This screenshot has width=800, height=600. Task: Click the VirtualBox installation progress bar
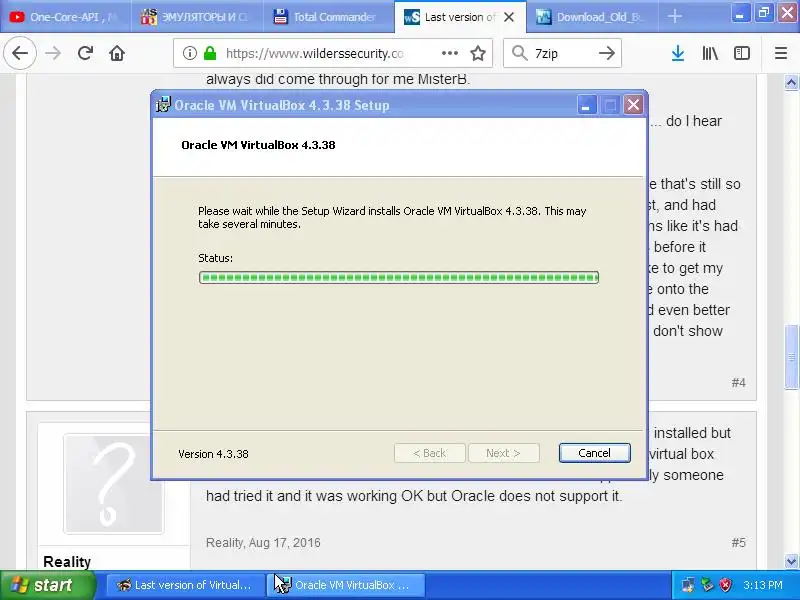pos(398,277)
